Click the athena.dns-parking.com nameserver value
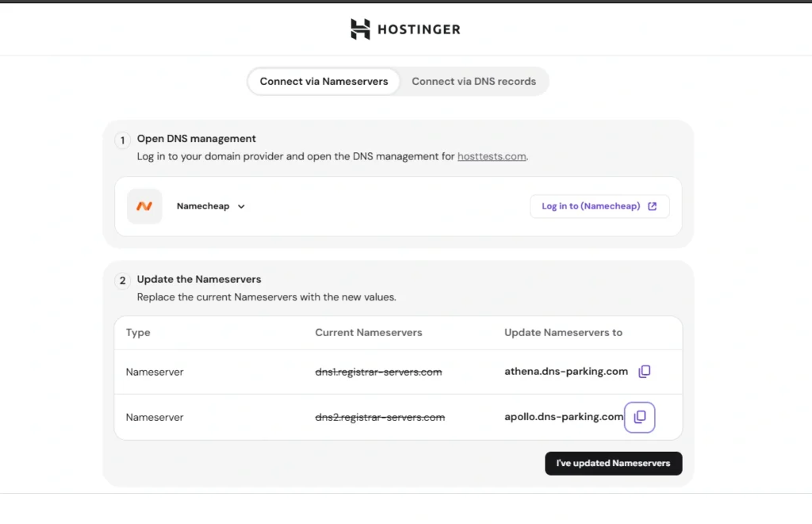 click(x=566, y=371)
